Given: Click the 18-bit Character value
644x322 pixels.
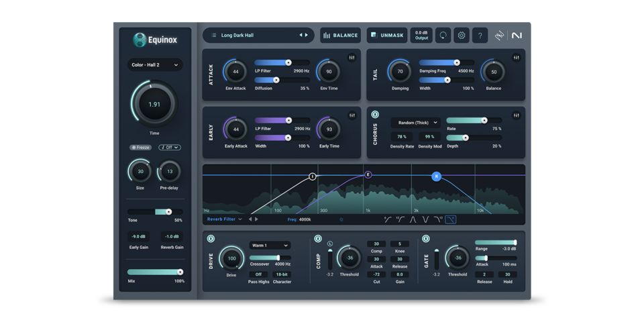Looking at the screenshot, I should tap(282, 274).
